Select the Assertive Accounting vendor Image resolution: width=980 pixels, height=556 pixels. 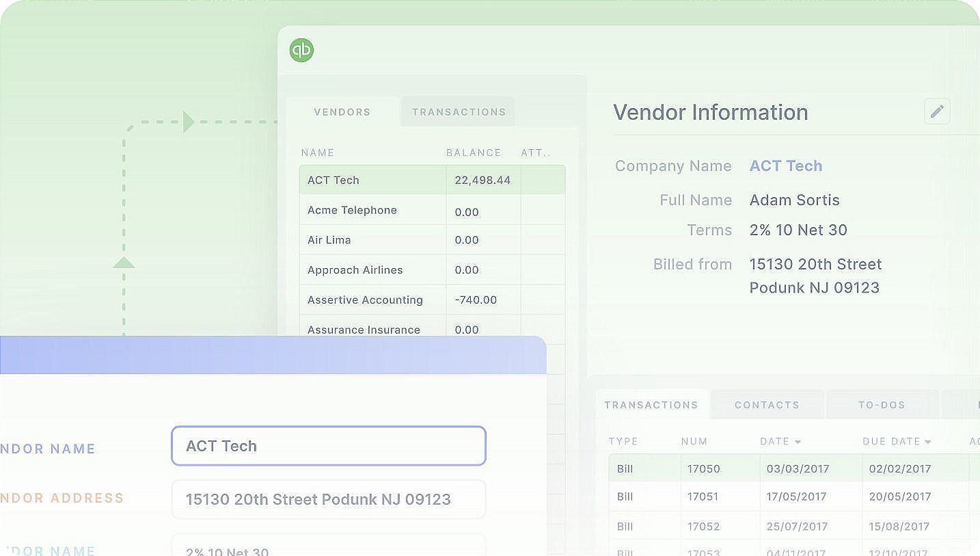(x=372, y=300)
